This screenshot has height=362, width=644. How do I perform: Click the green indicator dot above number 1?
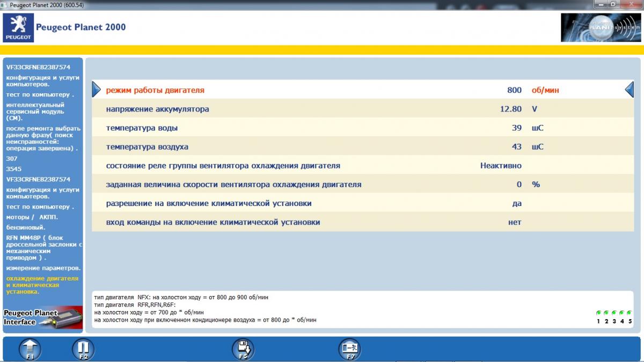598,313
